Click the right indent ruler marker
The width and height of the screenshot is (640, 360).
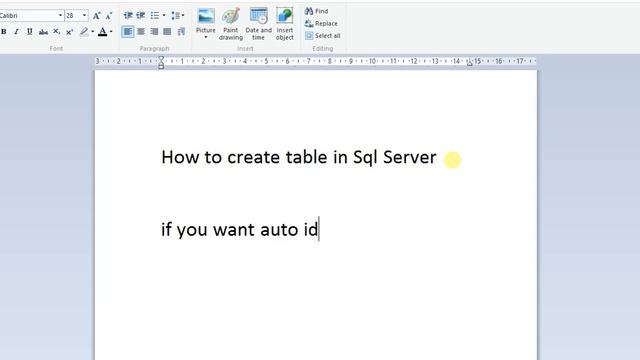coord(469,63)
